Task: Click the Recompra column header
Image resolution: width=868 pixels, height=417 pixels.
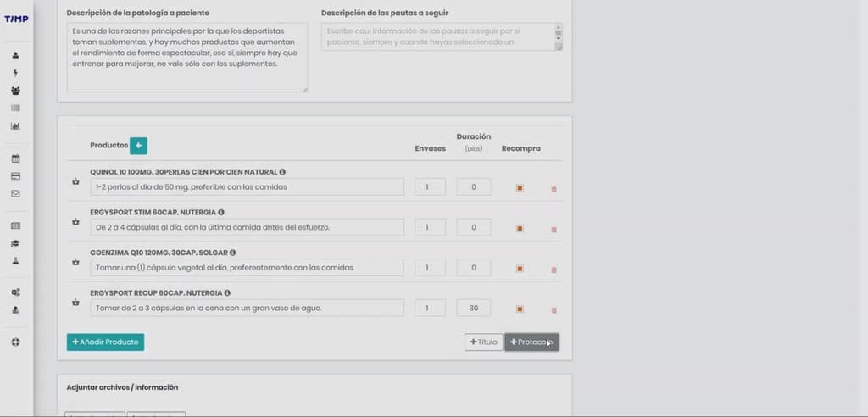Action: point(521,148)
